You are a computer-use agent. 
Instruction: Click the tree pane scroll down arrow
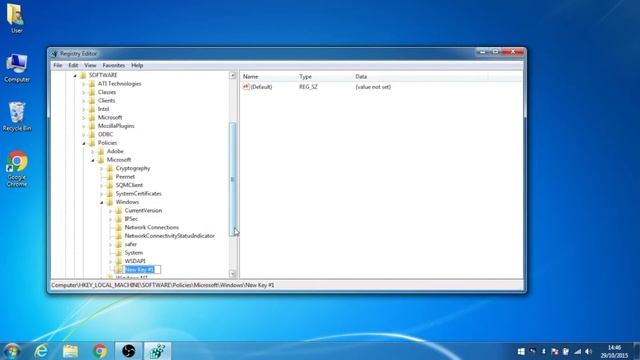(233, 274)
